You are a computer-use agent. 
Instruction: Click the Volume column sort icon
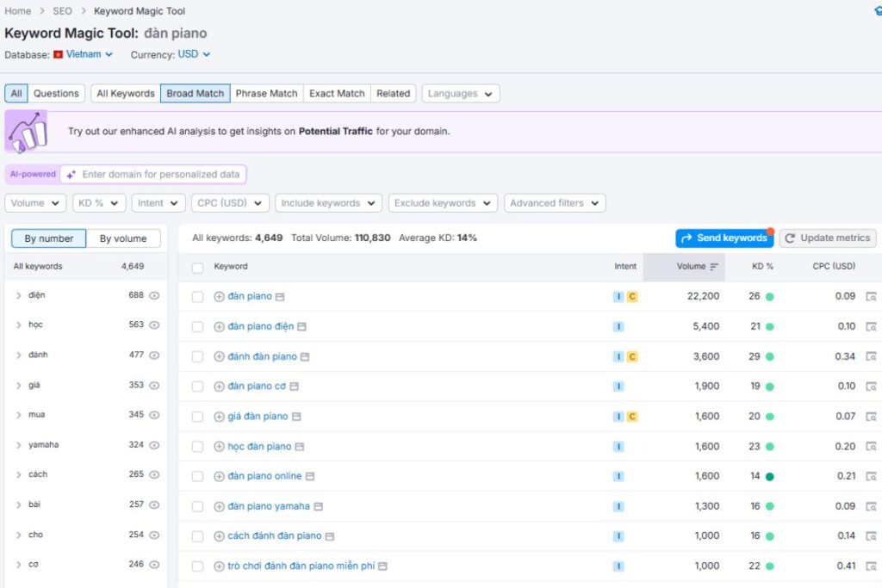tap(714, 267)
